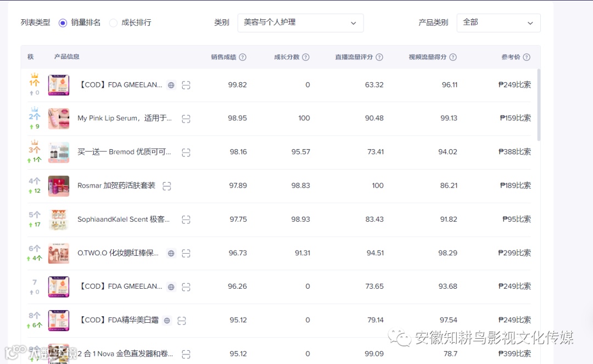593x364 pixels.
Task: Click scan icon on O.TWO.O row
Action: 186,253
